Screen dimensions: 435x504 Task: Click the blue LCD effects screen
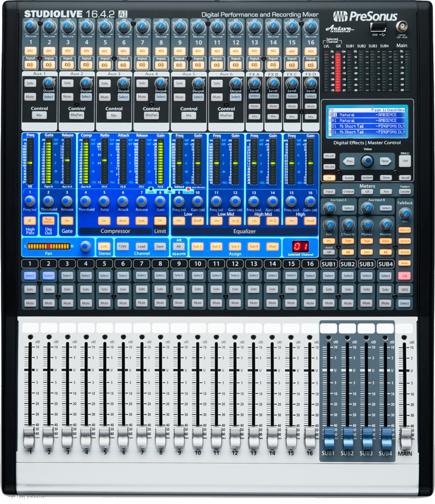[x=367, y=121]
